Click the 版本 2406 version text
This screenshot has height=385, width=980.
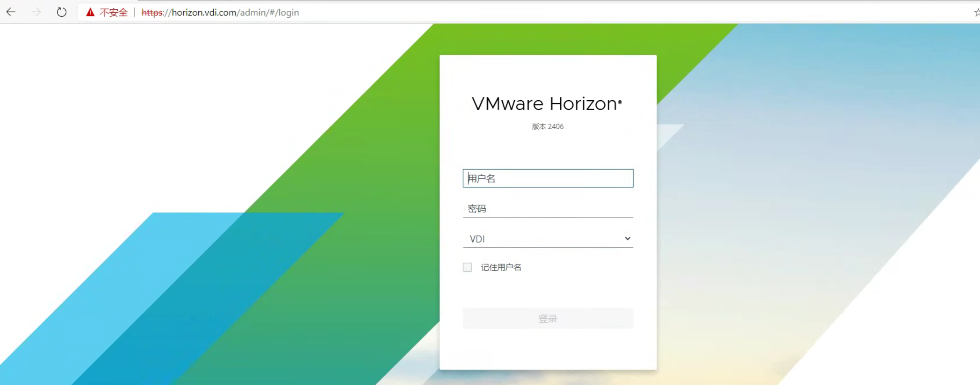[548, 127]
